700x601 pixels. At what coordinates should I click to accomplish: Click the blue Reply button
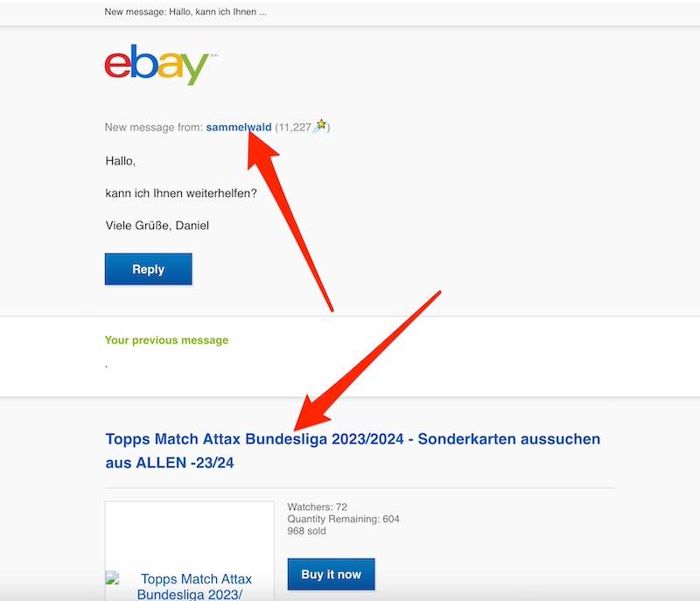[x=148, y=269]
